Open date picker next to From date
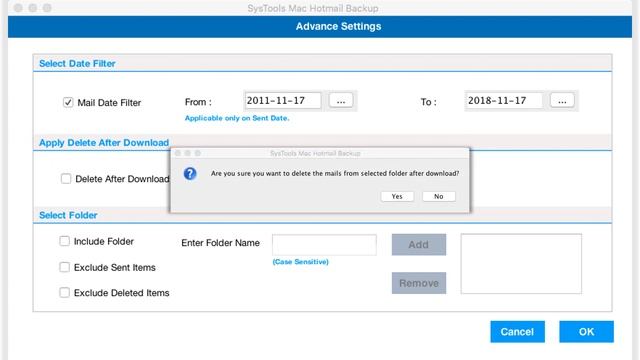Screen dimensions: 640x360 pos(341,101)
